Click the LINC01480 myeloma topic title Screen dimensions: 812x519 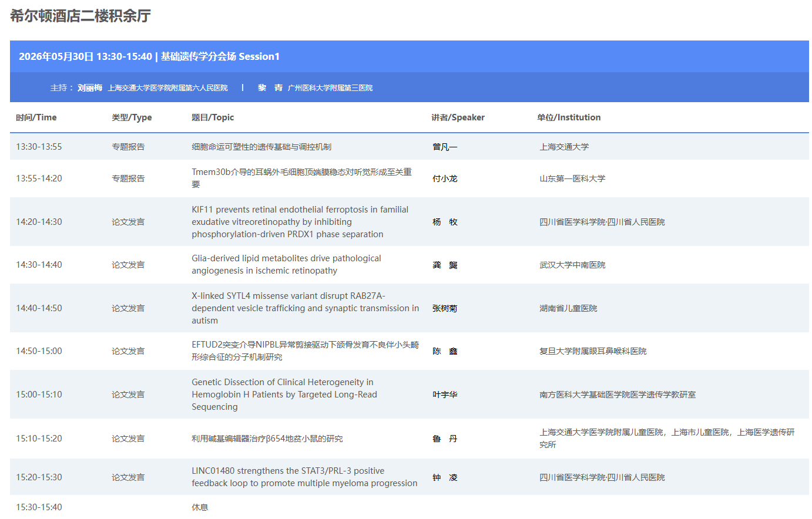pyautogui.click(x=304, y=477)
